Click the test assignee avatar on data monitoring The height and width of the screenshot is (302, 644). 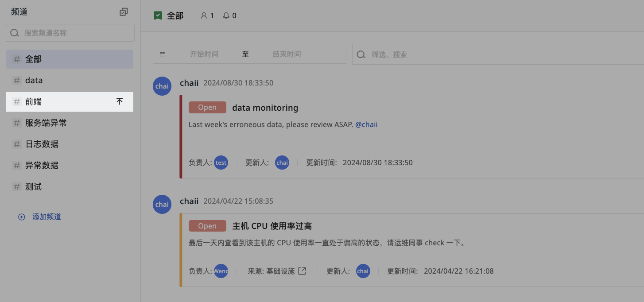coord(221,163)
